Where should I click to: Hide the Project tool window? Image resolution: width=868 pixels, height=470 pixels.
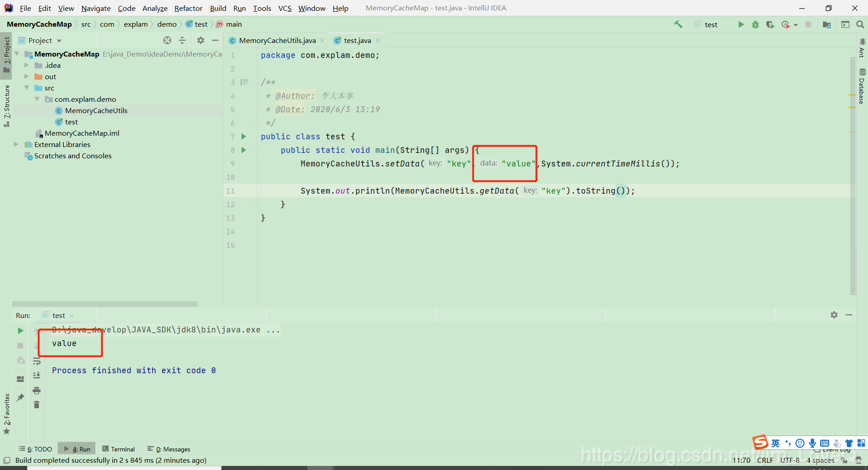click(215, 40)
